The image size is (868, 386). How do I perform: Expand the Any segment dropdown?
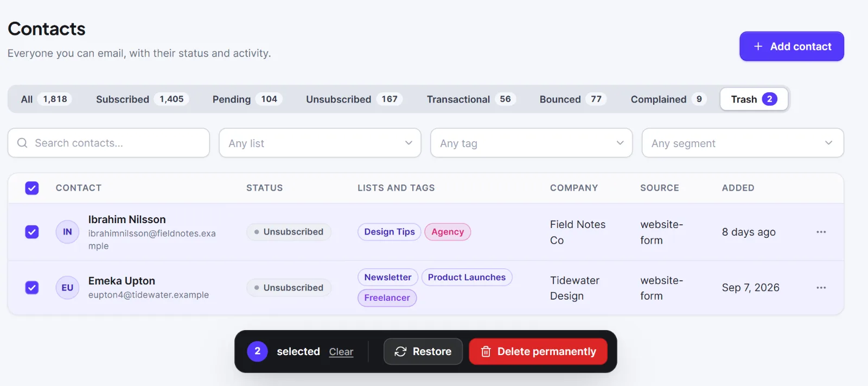point(743,143)
